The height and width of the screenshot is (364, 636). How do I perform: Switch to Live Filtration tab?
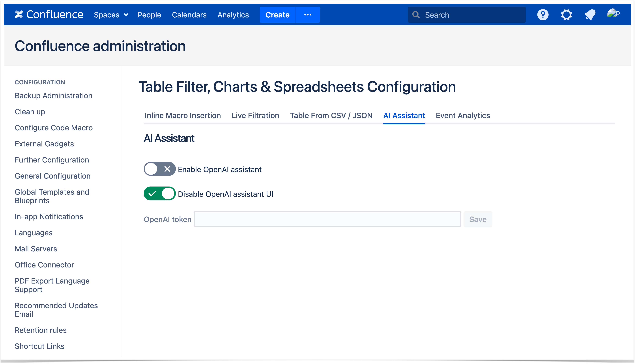[255, 116]
